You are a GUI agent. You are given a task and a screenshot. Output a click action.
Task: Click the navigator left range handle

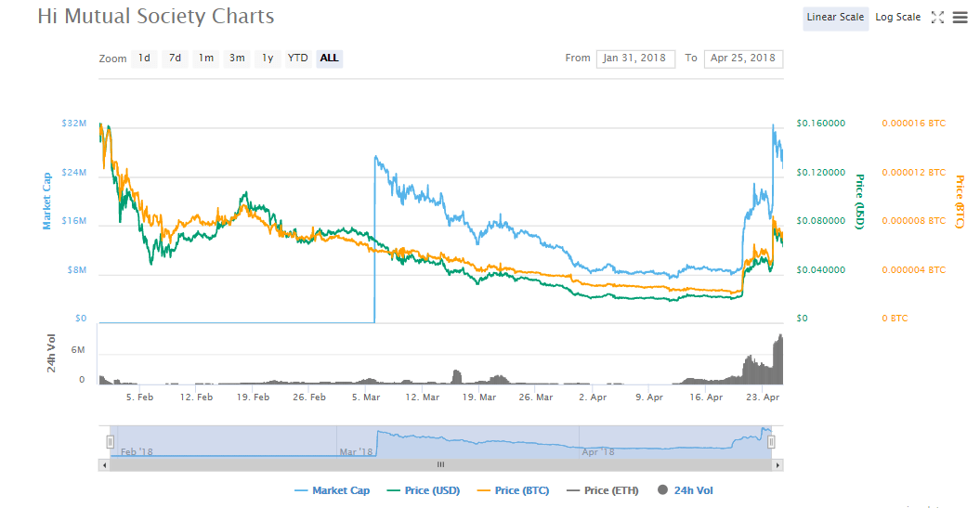111,442
